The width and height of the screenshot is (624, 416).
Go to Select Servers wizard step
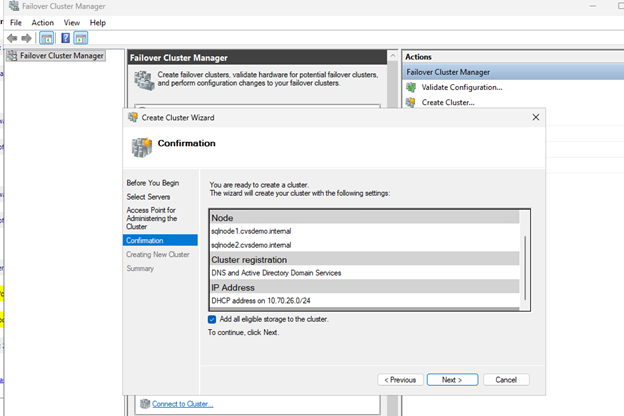coord(148,197)
